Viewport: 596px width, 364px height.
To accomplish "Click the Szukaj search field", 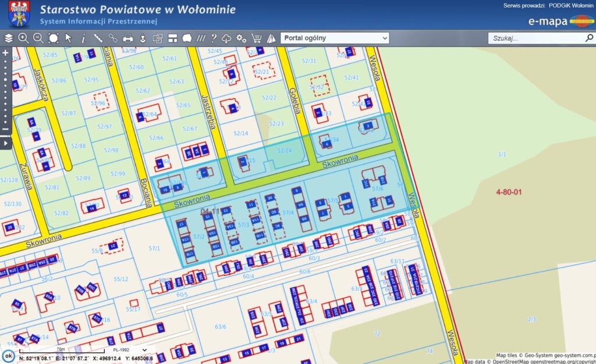I will (x=535, y=38).
